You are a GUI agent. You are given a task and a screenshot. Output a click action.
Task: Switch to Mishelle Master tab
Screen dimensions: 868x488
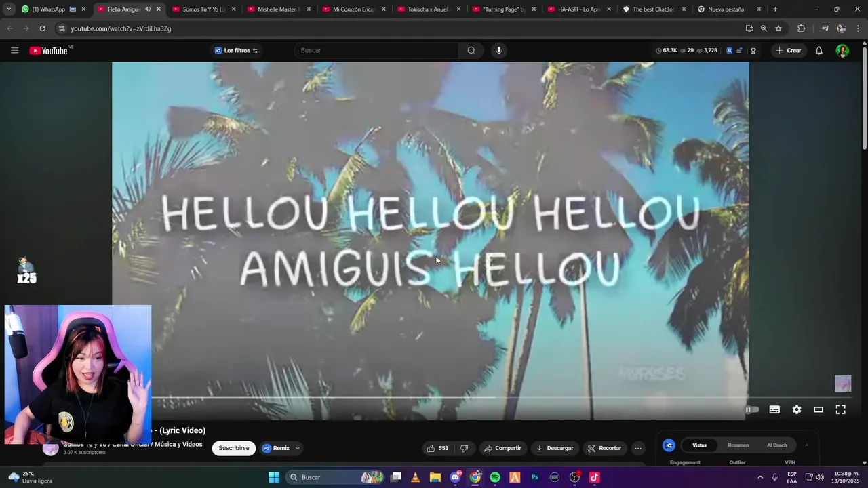click(279, 9)
